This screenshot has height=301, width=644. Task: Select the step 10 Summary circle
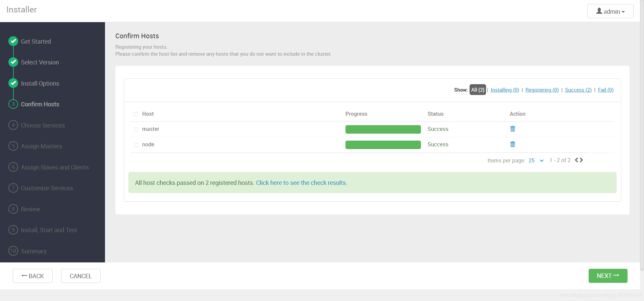(13, 251)
